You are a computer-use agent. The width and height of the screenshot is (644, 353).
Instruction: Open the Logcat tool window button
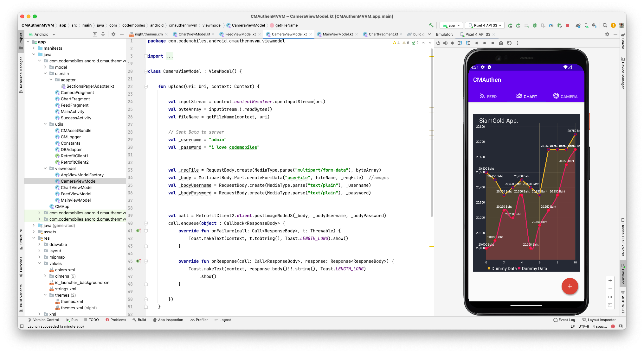pyautogui.click(x=222, y=320)
